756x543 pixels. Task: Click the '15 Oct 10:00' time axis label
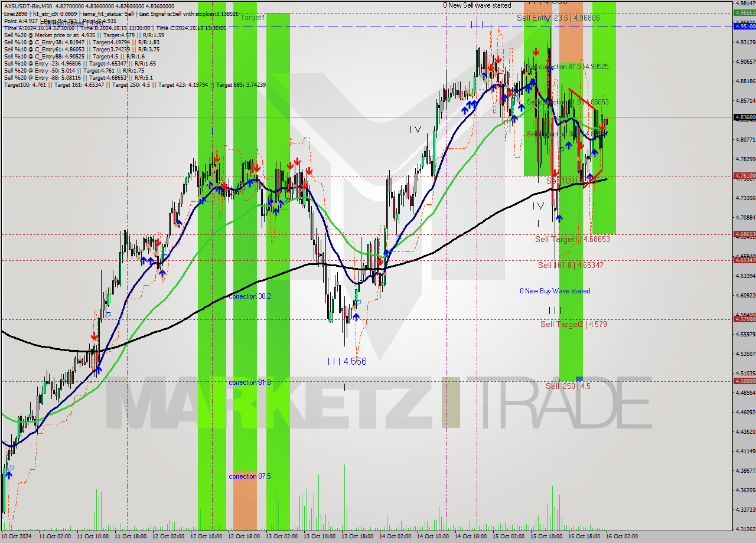546,537
